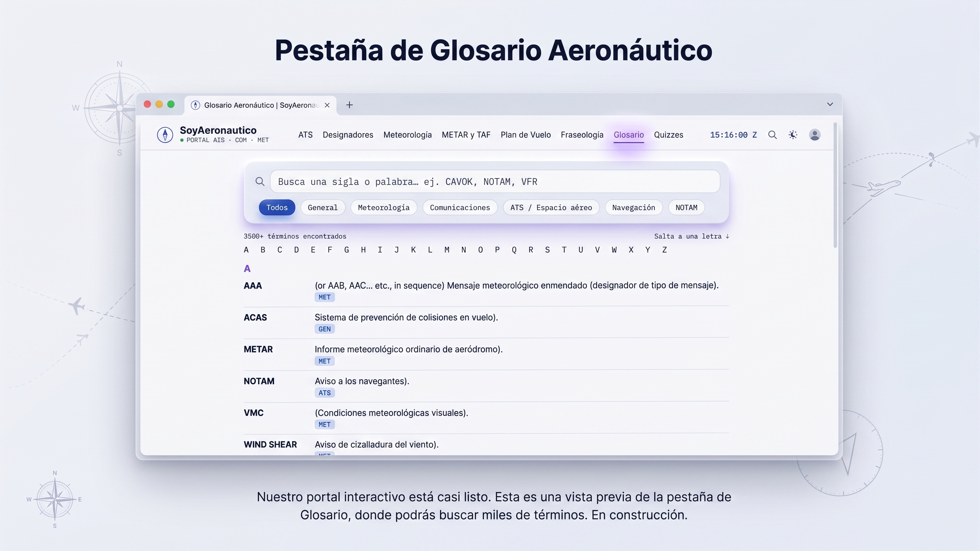Jump to letter W in the alphabet index
This screenshot has height=551, width=980.
tap(615, 250)
